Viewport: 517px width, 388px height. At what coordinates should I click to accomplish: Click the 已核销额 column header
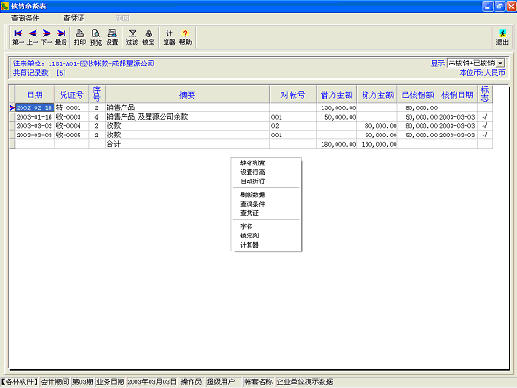[418, 95]
